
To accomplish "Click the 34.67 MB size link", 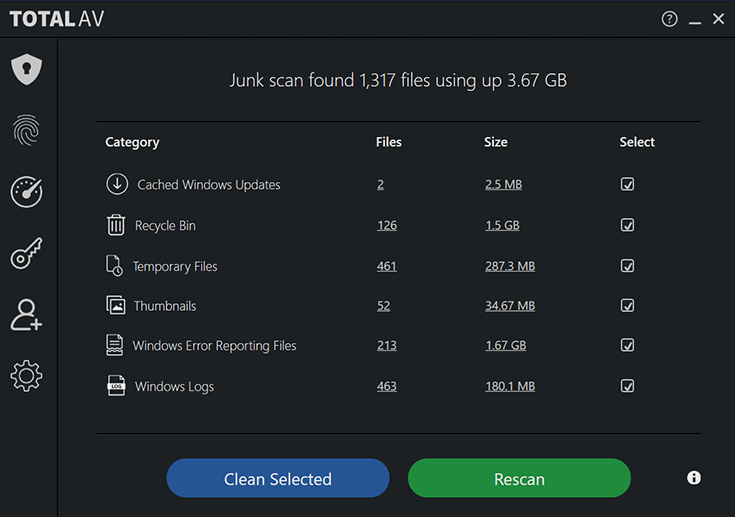I will [x=510, y=306].
